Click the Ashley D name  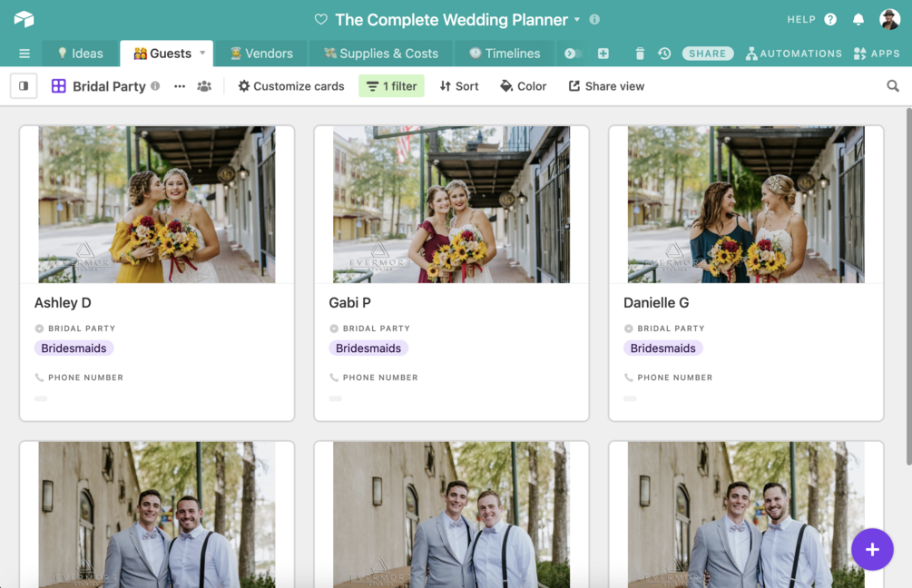(63, 302)
